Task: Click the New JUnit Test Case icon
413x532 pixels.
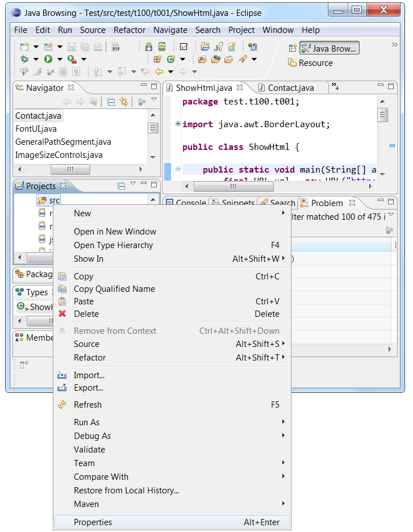Action: tap(218, 47)
